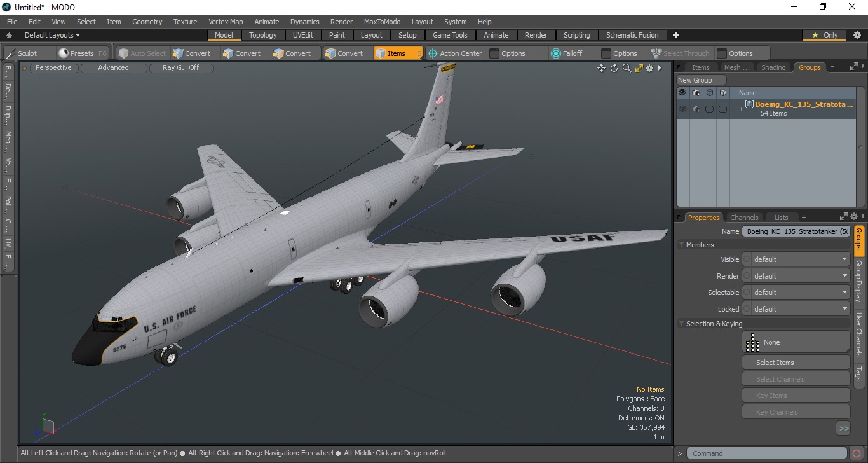Click the camera render column header icon
Viewport: 868px width, 463px height.
696,93
